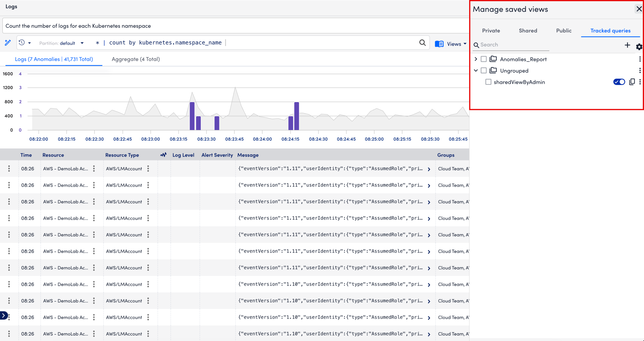
Task: Open the query history clock icon
Action: 22,43
